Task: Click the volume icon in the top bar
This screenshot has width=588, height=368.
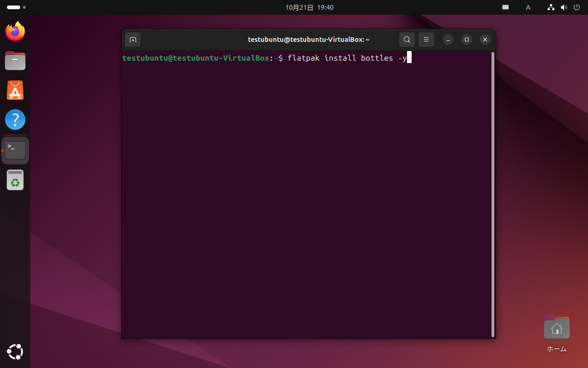Action: tap(564, 7)
